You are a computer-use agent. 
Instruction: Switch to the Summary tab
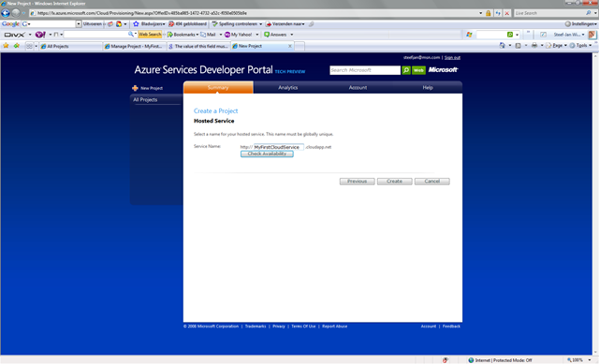pos(218,87)
